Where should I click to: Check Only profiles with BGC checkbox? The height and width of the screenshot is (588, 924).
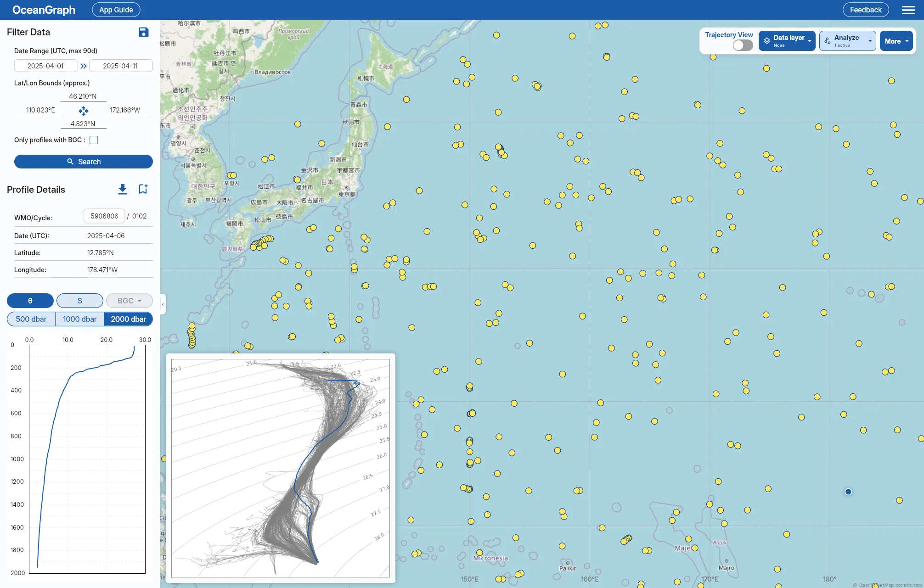(x=94, y=140)
